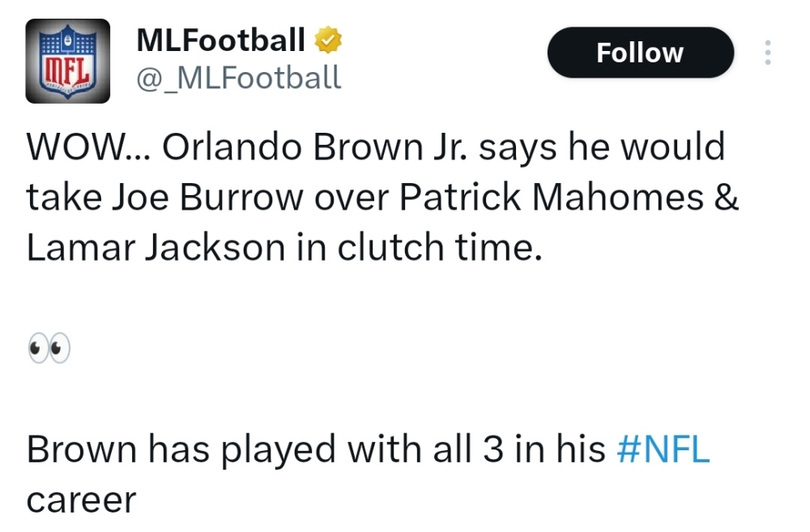The image size is (810, 532).
Task: Click the word "career" on the last line
Action: point(81,500)
